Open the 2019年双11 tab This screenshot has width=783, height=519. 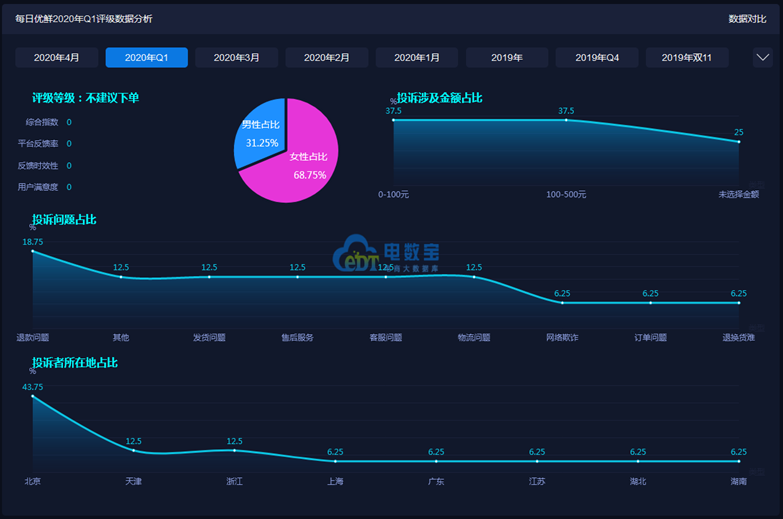pos(687,57)
